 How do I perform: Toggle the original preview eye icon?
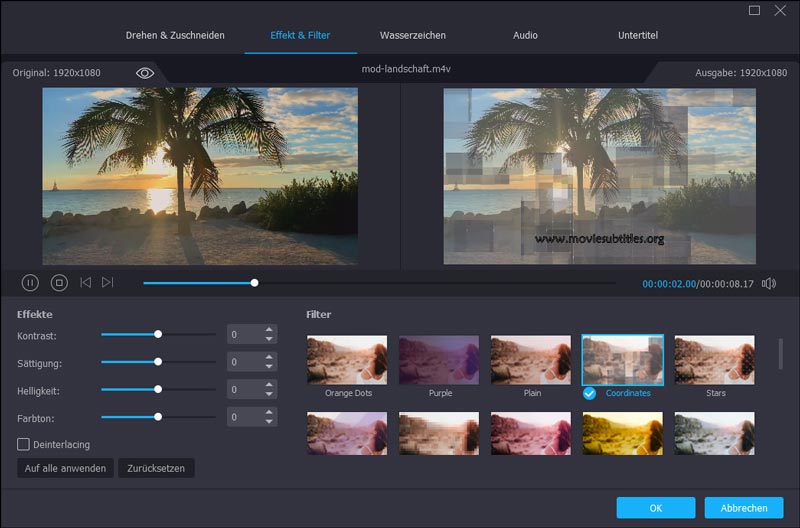(145, 73)
